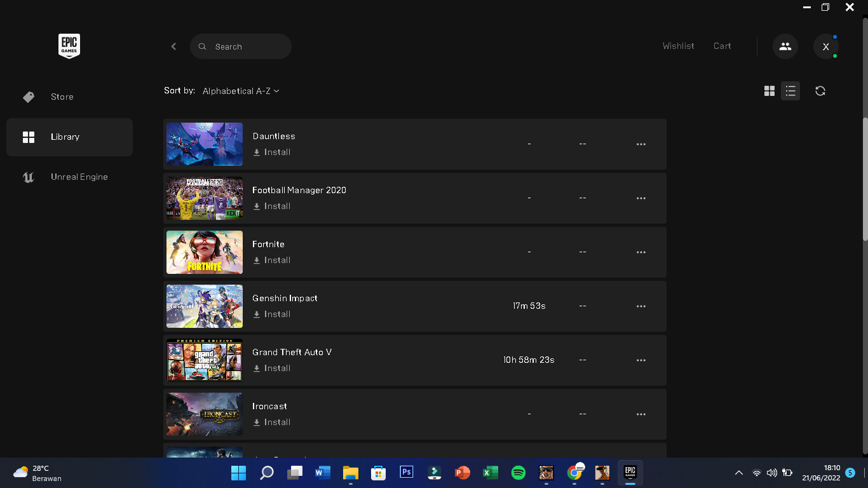
Task: Open Task View from the taskbar
Action: click(295, 473)
